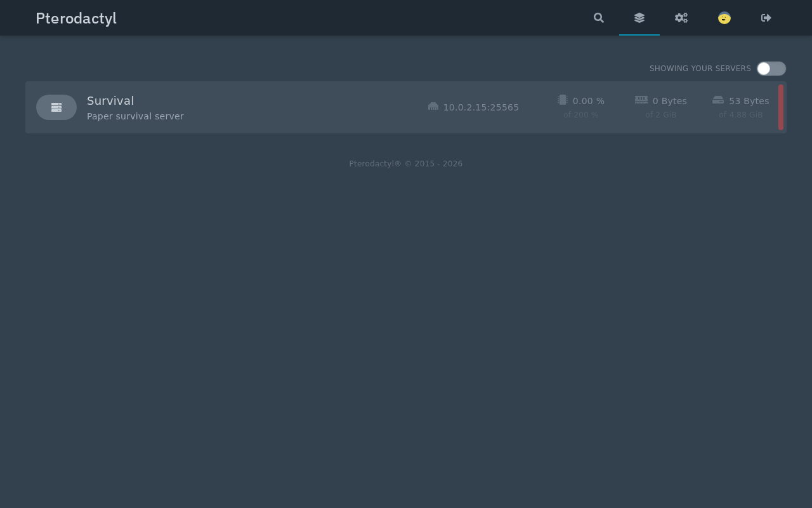The image size is (812, 508).
Task: Click the Pterodactyl logo link
Action: click(x=76, y=18)
